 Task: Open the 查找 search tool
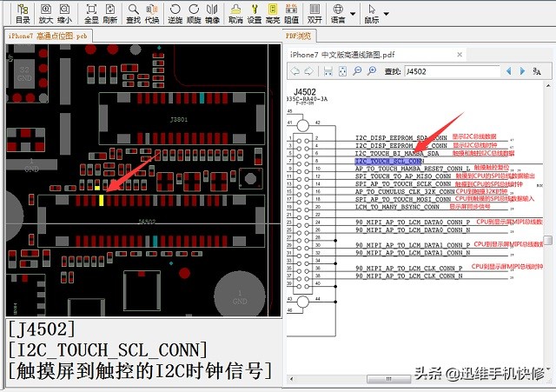tap(134, 12)
